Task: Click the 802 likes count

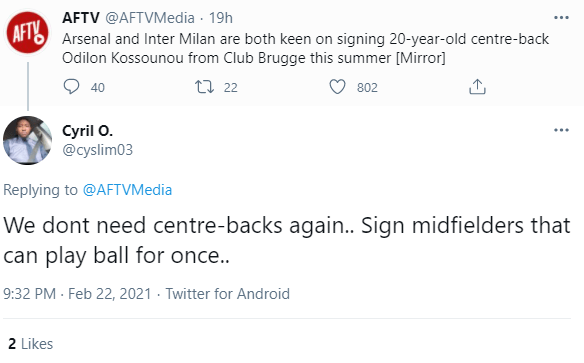Action: 367,87
